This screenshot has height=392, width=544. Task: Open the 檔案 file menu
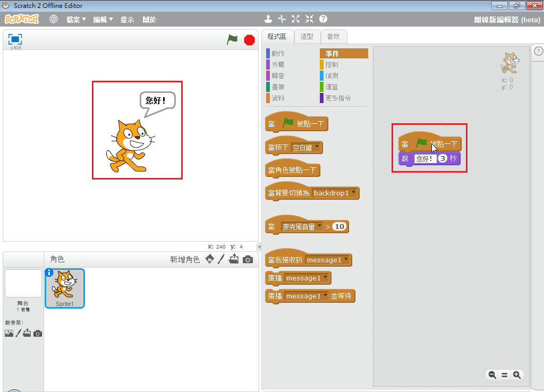[x=76, y=20]
